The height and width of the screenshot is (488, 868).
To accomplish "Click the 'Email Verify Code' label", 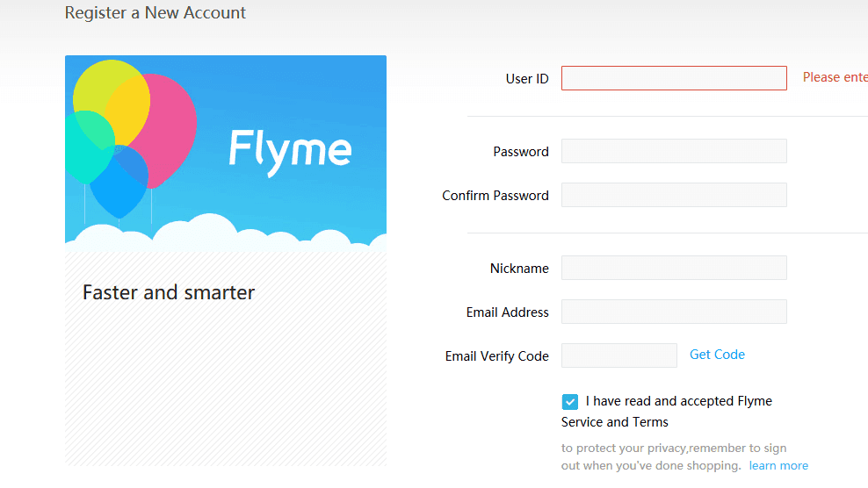I will point(497,356).
